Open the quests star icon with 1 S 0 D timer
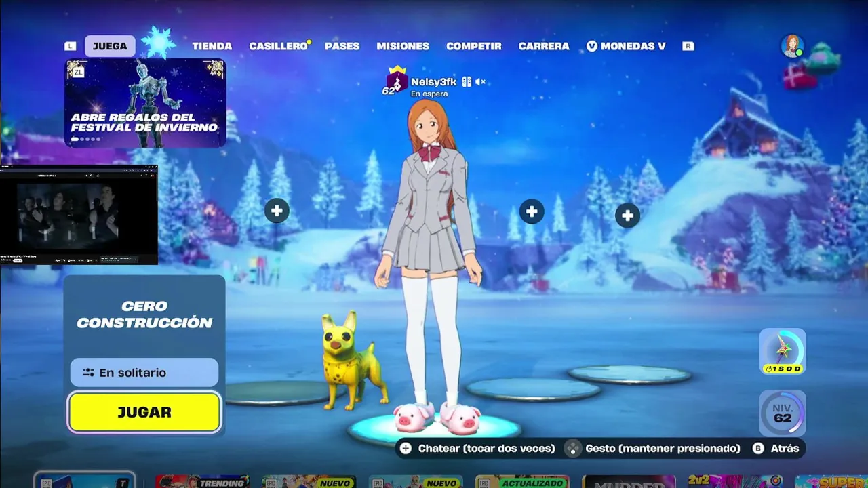This screenshot has width=868, height=488. point(783,351)
